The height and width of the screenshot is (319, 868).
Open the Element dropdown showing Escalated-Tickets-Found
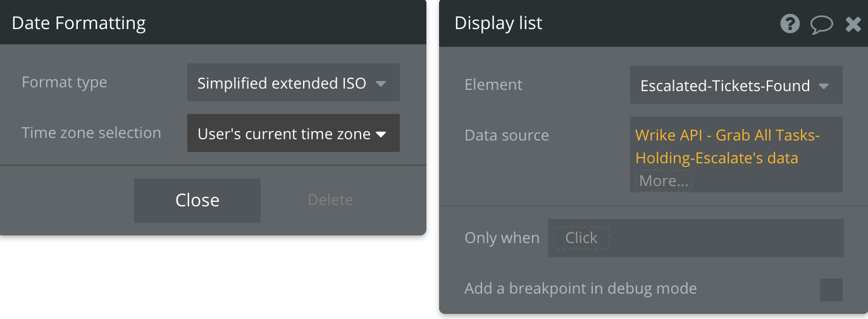pos(735,85)
